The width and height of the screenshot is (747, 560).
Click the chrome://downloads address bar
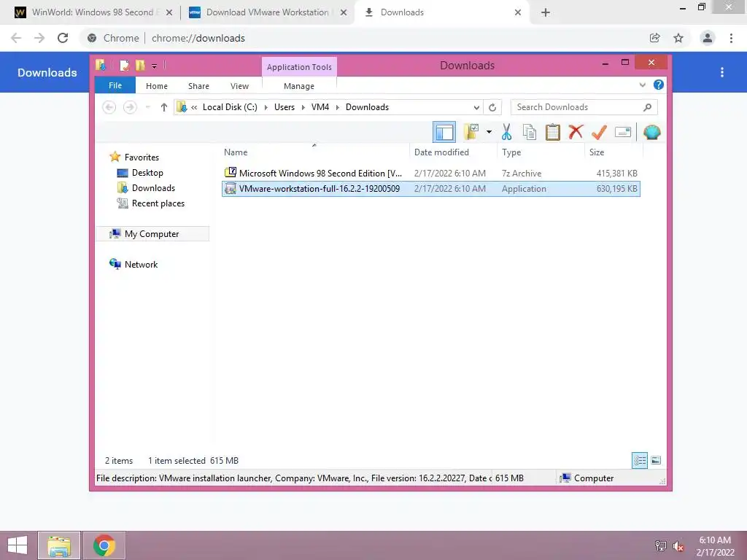pyautogui.click(x=362, y=38)
